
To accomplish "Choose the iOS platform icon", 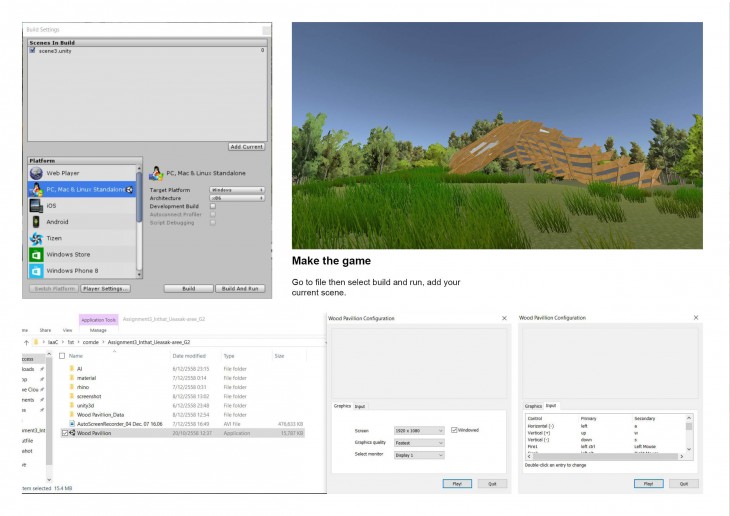I will [37, 205].
